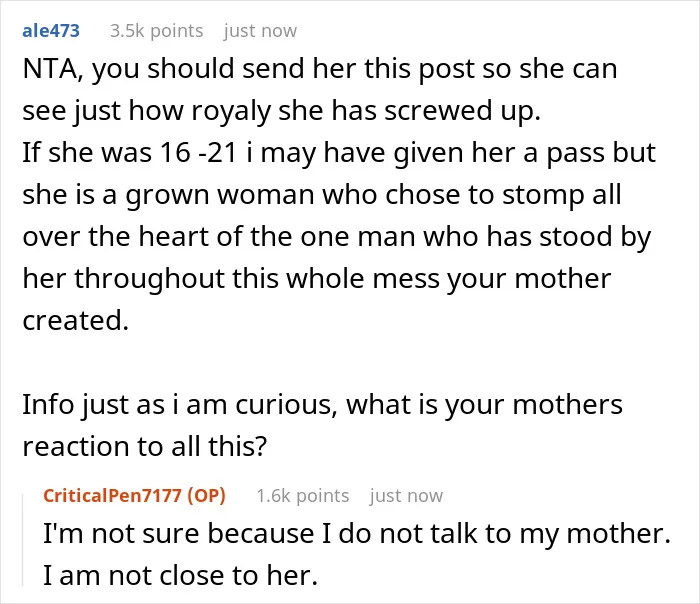Open the ale473 user profile
700x604 pixels.
pos(51,31)
